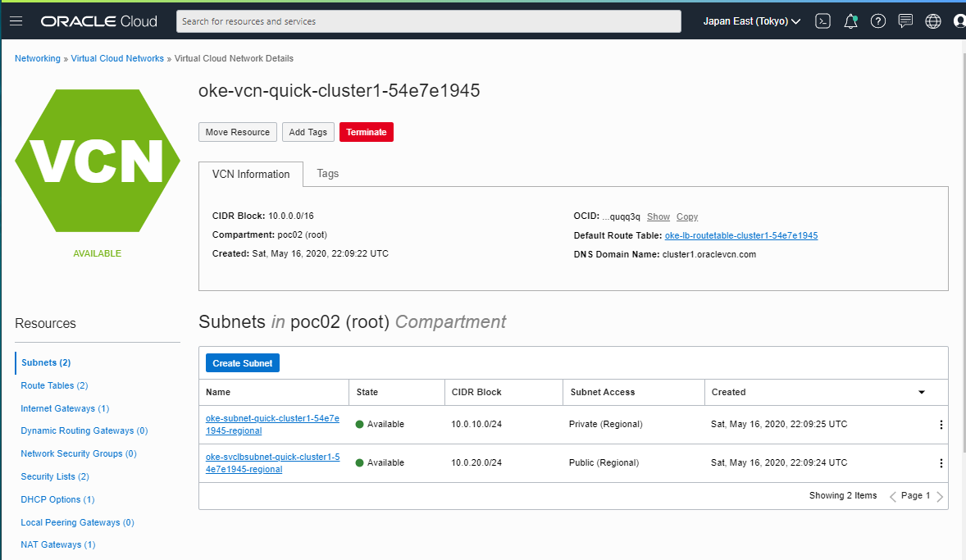
Task: Click the 10.0.10.0/24 CIDR cell
Action: [476, 425]
